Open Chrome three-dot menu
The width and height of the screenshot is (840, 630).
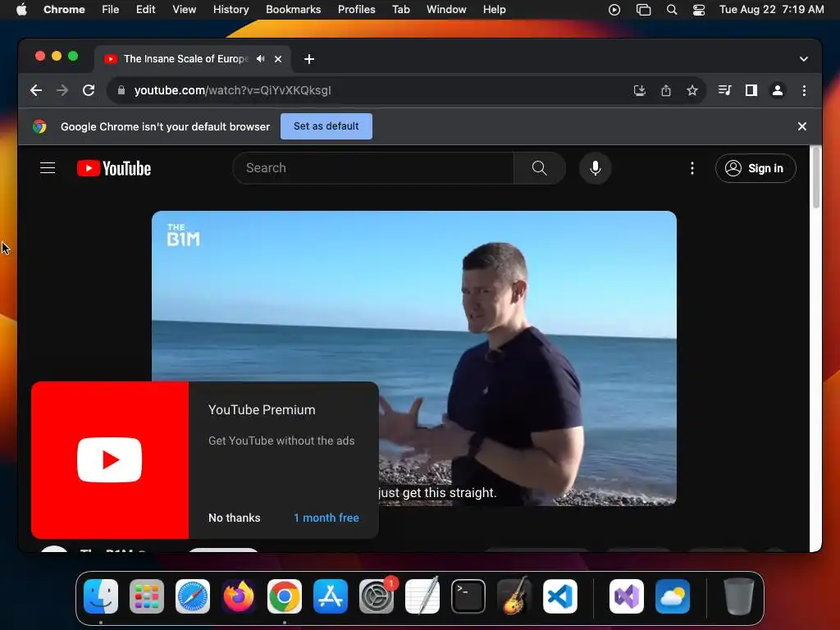[x=804, y=90]
